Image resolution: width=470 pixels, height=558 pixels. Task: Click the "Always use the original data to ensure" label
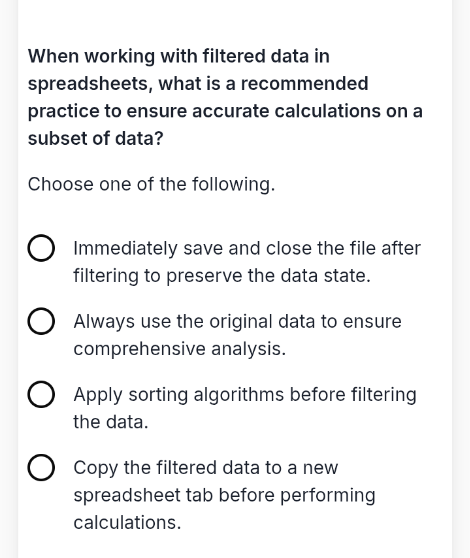[237, 321]
